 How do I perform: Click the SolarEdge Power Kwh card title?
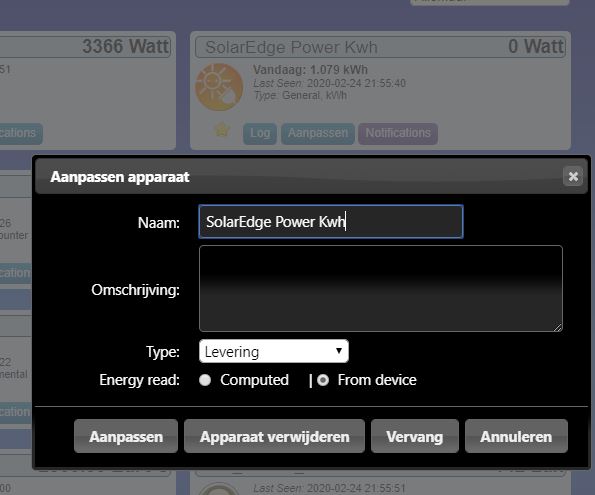pos(291,47)
